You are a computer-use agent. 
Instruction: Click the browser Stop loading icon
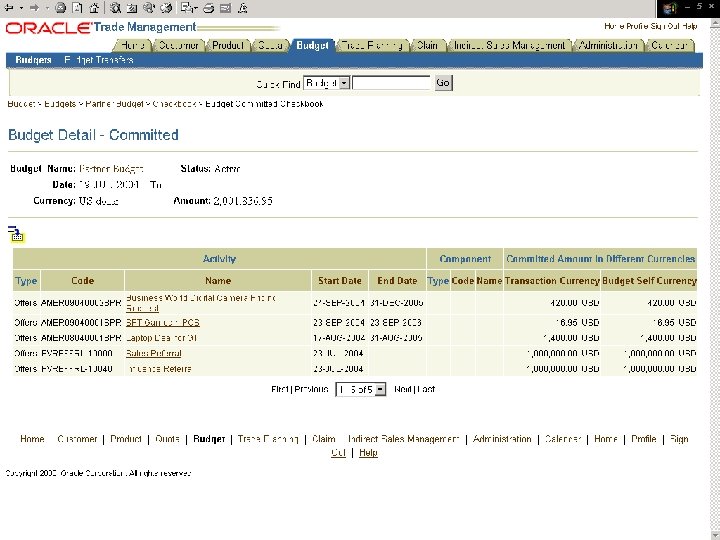click(60, 8)
